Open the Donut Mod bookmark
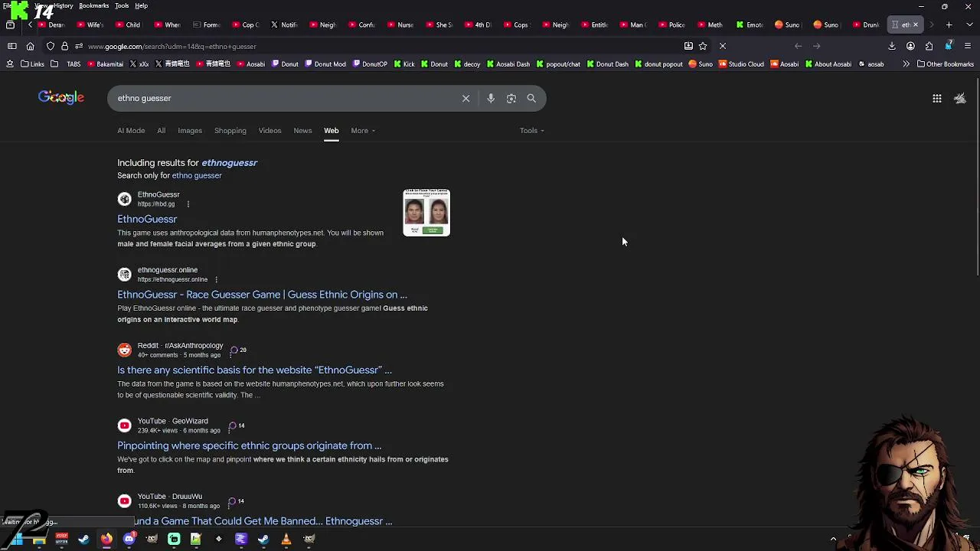Image resolution: width=980 pixels, height=551 pixels. [325, 64]
